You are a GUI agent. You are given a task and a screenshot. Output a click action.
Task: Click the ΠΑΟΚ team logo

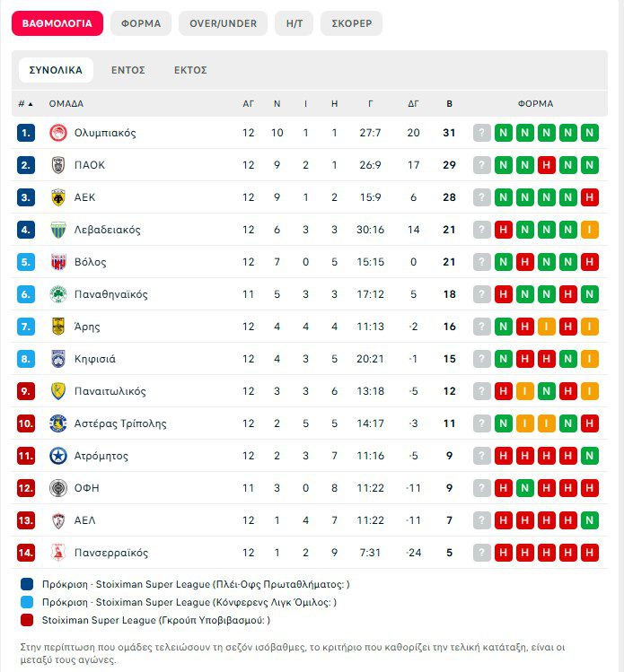coord(58,165)
